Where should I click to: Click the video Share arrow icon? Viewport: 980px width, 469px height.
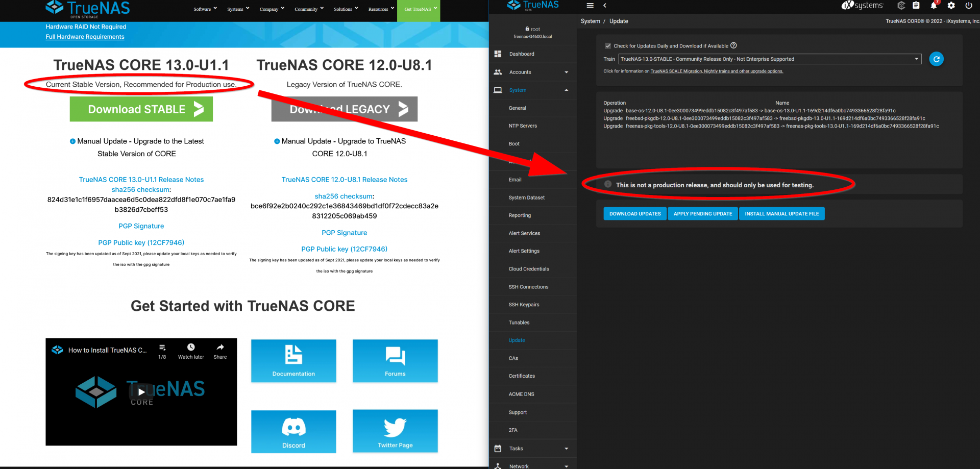pos(220,347)
